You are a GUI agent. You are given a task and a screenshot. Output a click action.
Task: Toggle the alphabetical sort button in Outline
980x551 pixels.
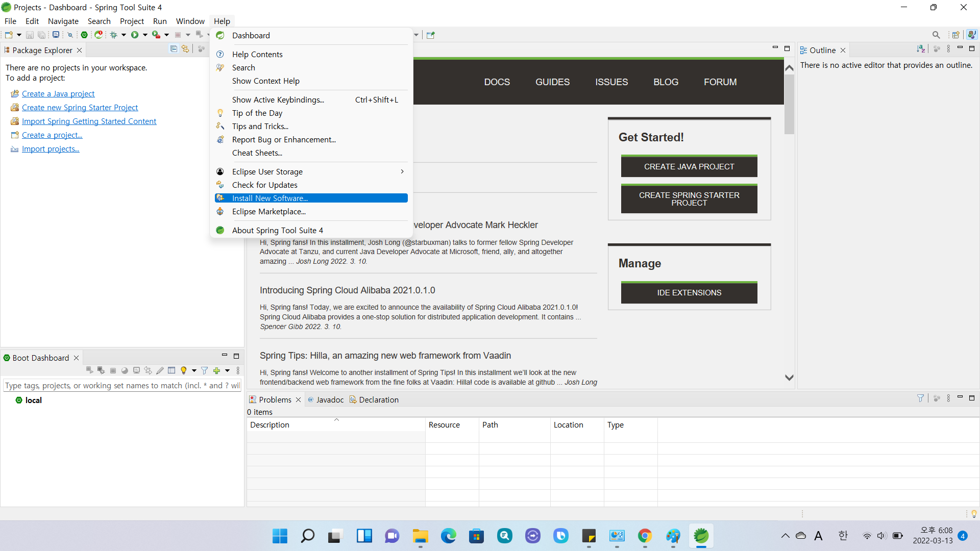tap(920, 49)
